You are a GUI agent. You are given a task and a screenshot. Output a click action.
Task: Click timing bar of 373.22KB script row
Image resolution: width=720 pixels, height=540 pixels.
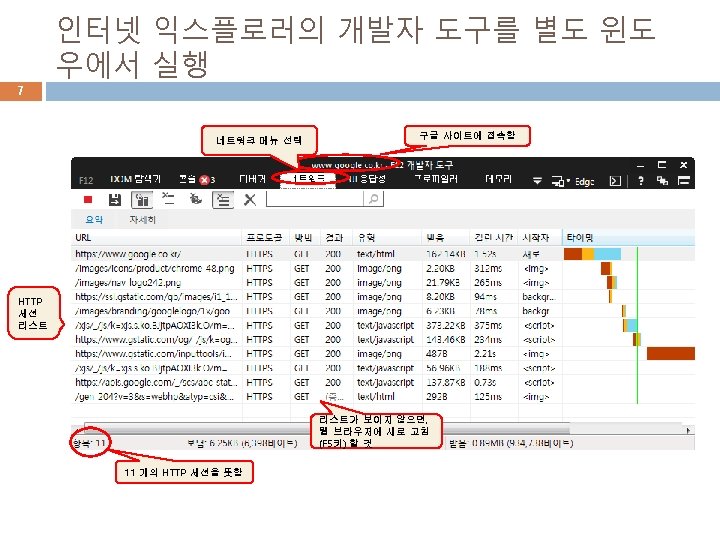630,325
